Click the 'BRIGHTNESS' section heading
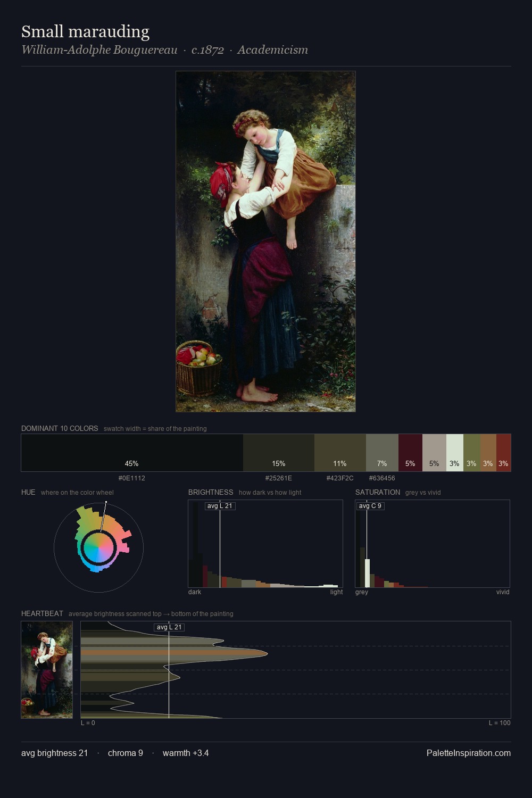The image size is (532, 798). tap(211, 492)
